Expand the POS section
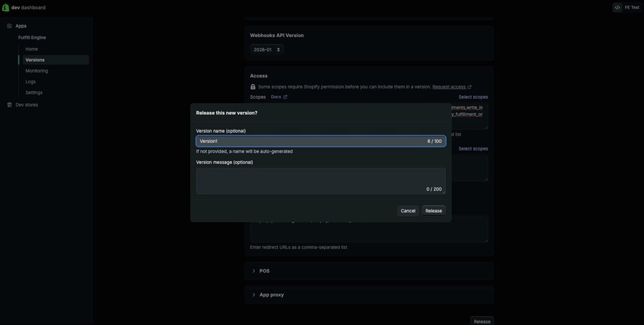This screenshot has height=325, width=644. coord(264,271)
